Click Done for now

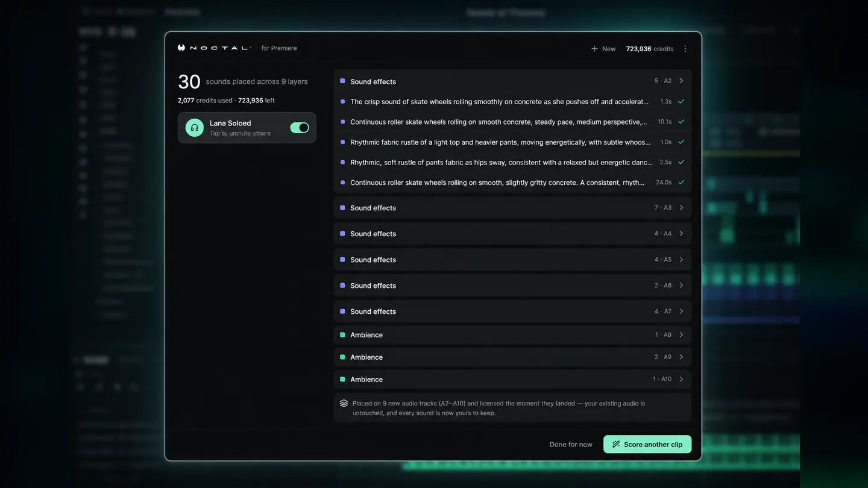coord(571,445)
